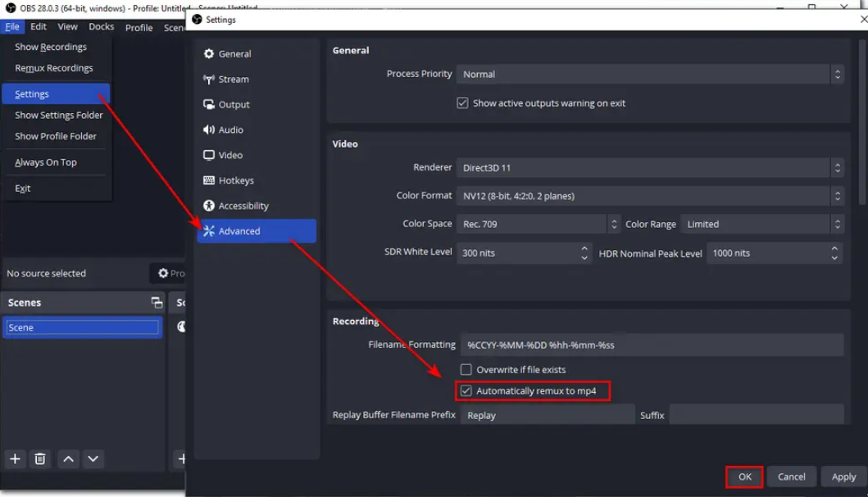Choose Show Profile Folder menu entry

point(56,136)
